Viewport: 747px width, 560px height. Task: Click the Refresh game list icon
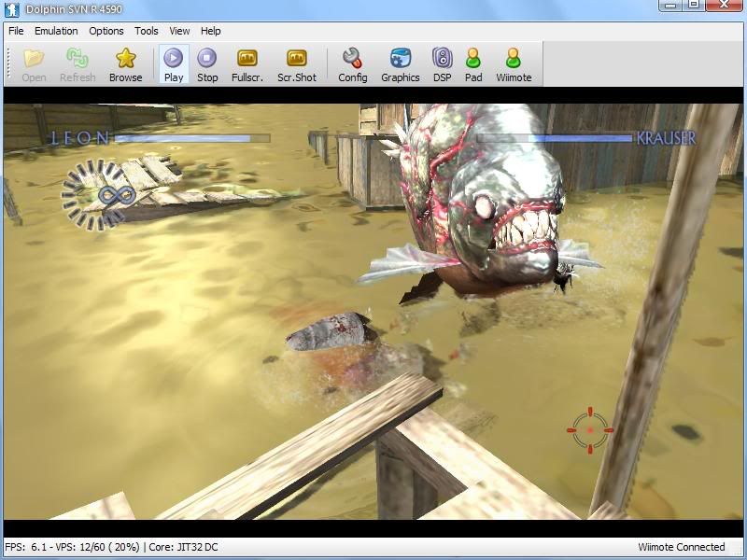[78, 64]
